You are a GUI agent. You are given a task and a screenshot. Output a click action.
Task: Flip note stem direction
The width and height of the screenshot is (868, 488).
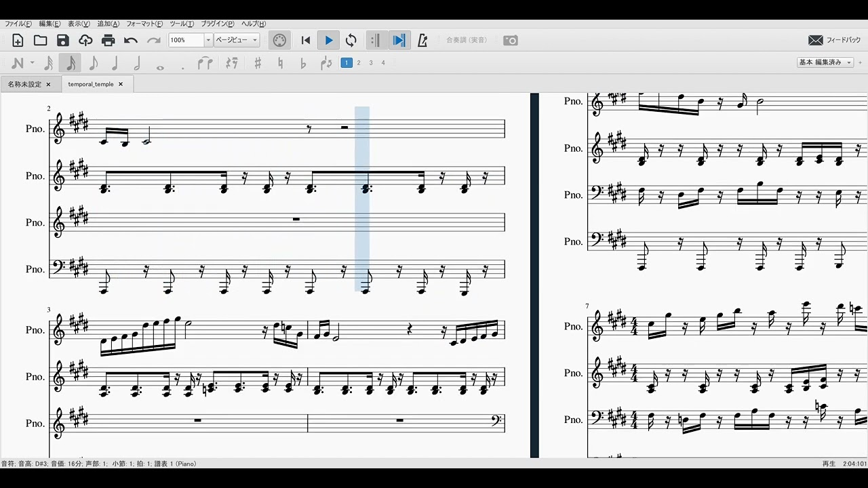tap(326, 64)
